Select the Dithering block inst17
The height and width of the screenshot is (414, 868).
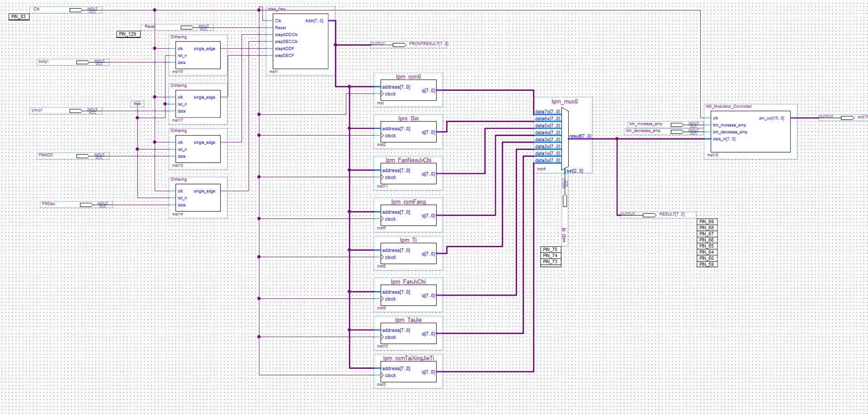point(198,103)
